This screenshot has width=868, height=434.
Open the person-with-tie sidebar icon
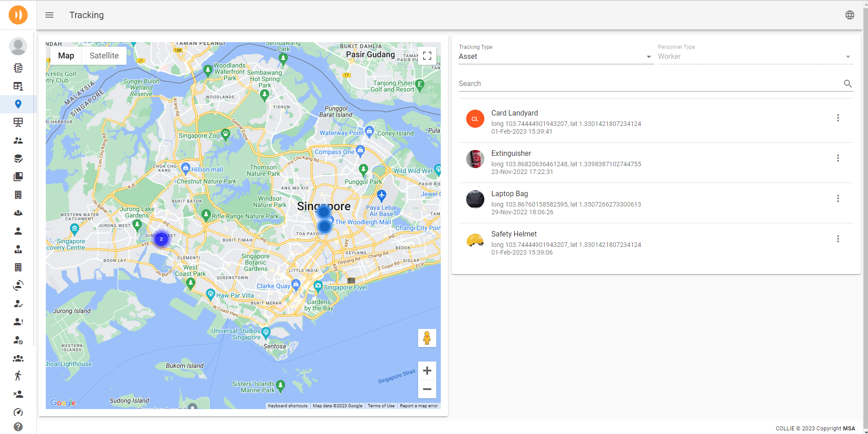pos(18,249)
